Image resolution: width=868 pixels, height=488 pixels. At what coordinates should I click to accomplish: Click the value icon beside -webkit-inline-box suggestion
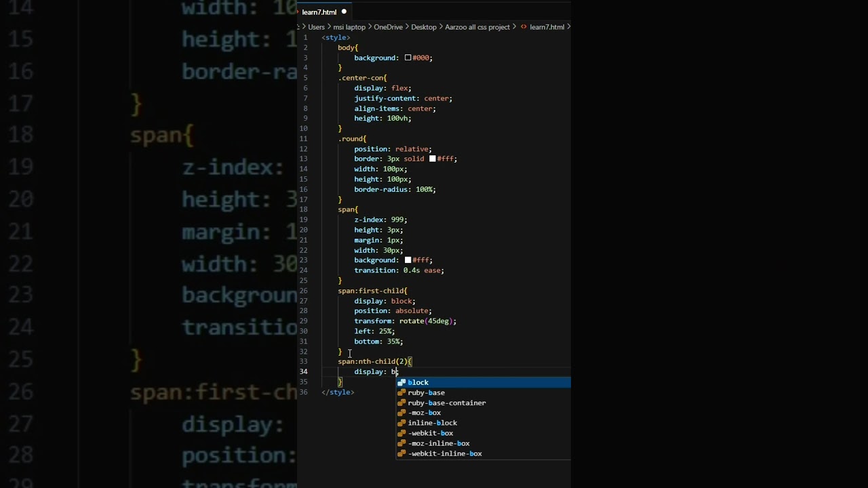401,453
